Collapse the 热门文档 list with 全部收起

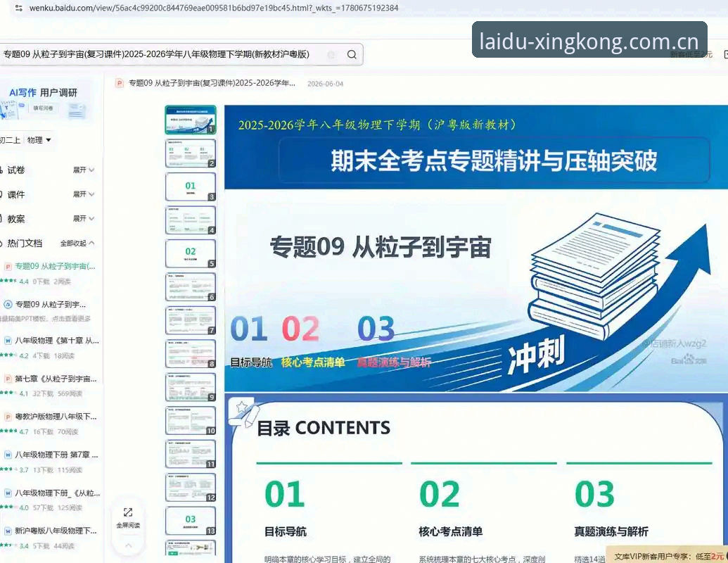tap(77, 243)
